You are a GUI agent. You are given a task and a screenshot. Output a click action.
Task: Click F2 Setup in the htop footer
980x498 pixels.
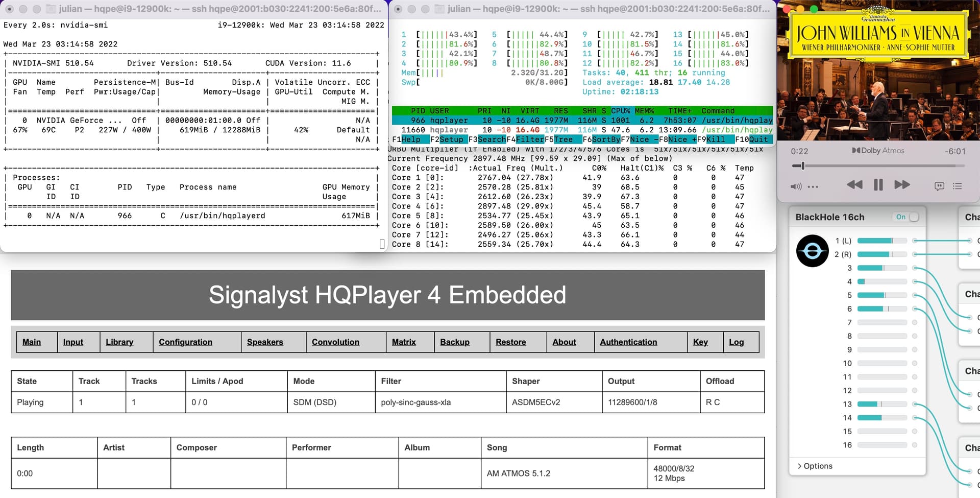pos(449,139)
